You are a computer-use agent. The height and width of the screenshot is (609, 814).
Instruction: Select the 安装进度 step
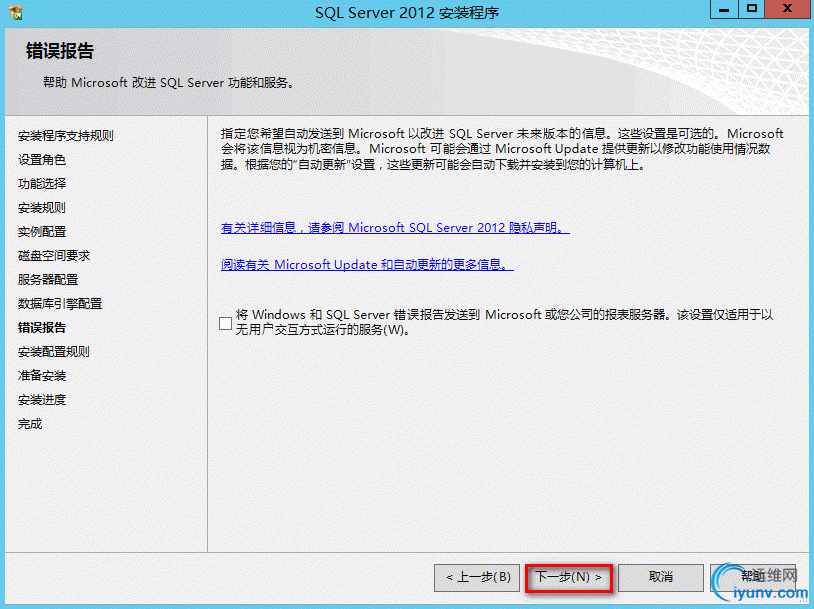pyautogui.click(x=42, y=400)
